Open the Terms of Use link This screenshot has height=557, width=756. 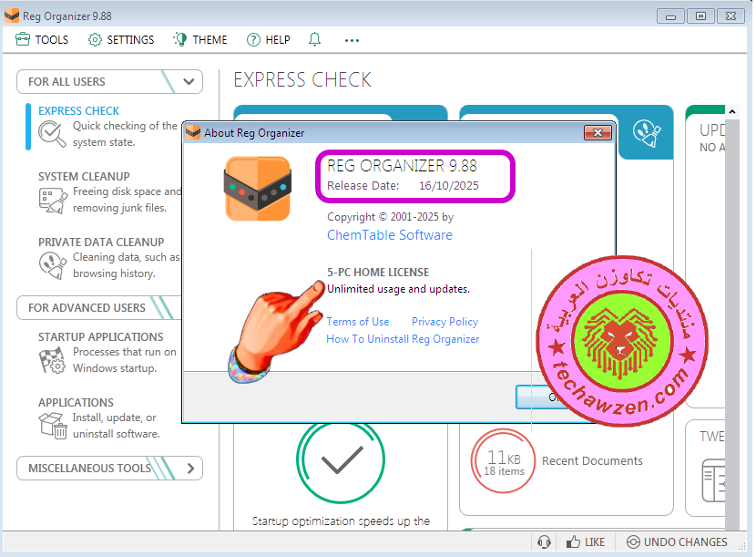pyautogui.click(x=358, y=322)
